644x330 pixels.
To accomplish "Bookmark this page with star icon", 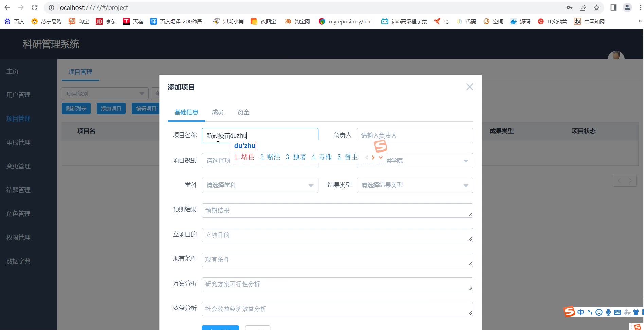I will tap(596, 7).
